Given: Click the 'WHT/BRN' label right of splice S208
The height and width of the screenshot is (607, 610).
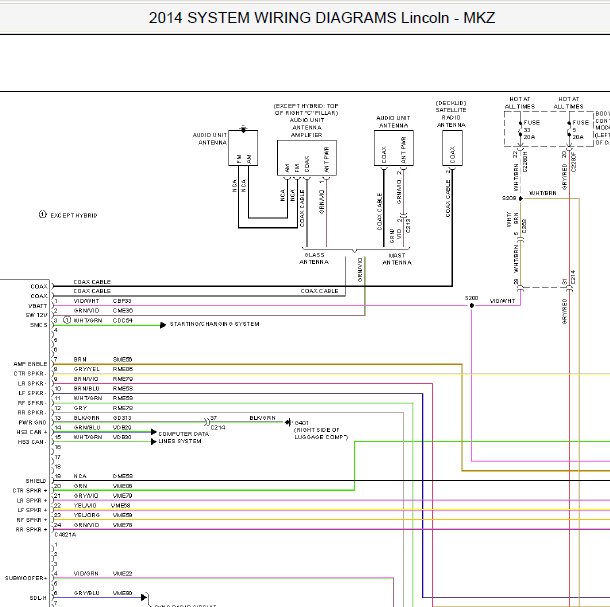Looking at the screenshot, I should (542, 193).
